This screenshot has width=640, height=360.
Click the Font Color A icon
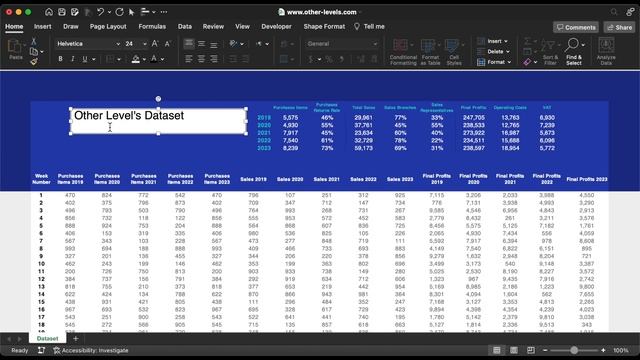click(x=154, y=59)
